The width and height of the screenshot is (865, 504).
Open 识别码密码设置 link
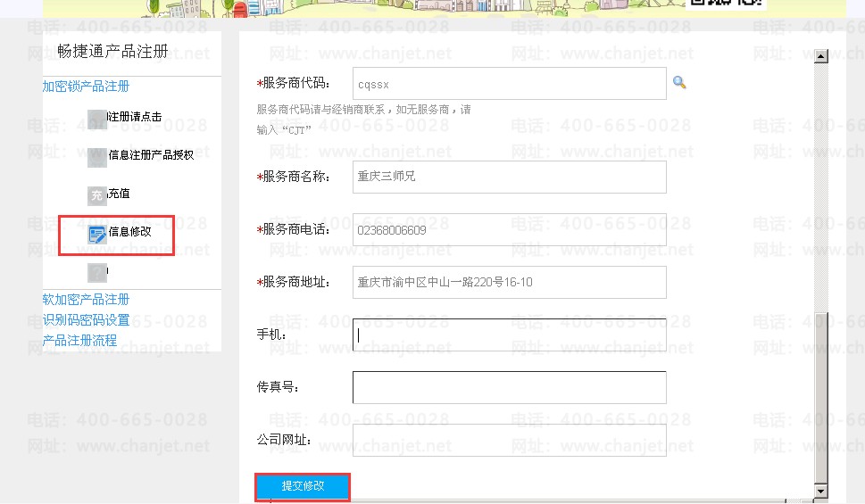click(86, 320)
